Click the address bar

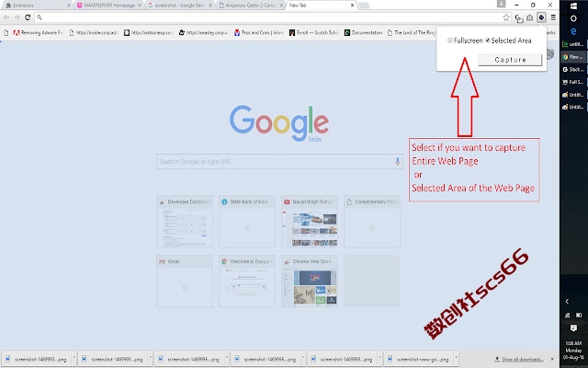point(272,17)
